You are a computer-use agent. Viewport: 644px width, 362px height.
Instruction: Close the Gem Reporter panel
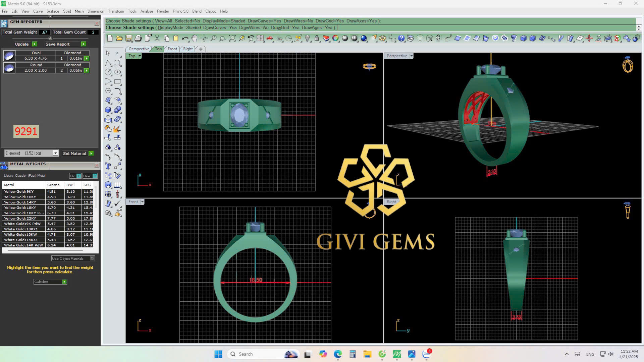(x=97, y=23)
